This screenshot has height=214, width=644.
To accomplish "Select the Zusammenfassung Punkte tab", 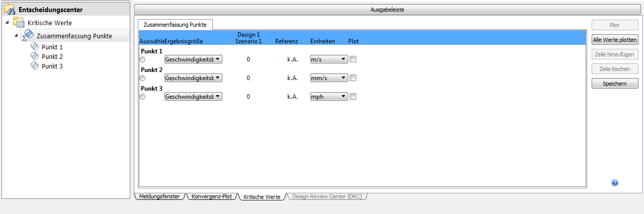I will click(x=176, y=25).
